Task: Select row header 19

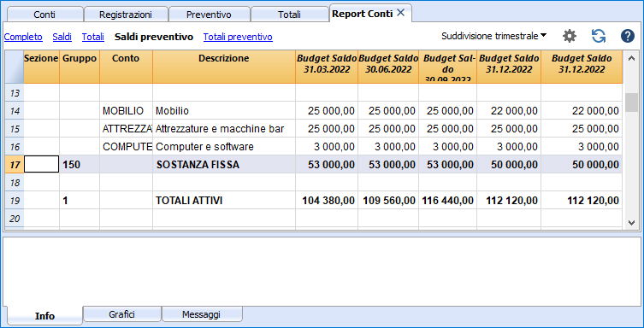Action: click(x=15, y=201)
